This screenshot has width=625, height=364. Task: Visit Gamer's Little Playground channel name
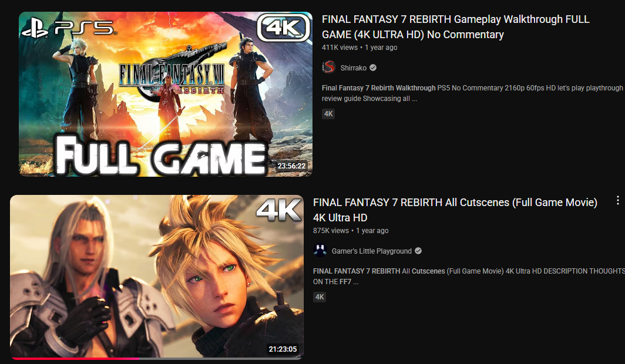(371, 251)
